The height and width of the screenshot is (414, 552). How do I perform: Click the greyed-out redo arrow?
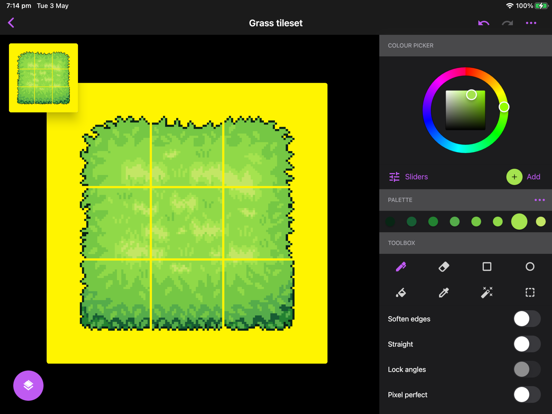(507, 23)
